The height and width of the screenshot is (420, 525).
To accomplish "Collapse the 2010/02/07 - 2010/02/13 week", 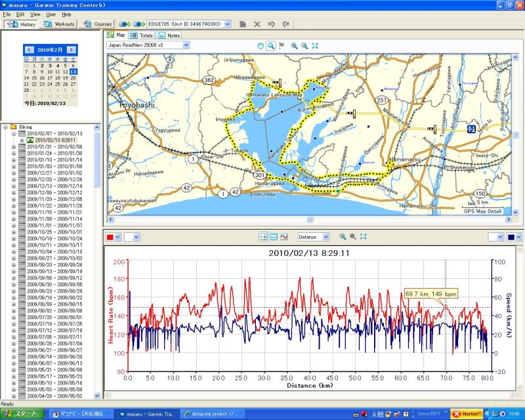I will pyautogui.click(x=14, y=134).
